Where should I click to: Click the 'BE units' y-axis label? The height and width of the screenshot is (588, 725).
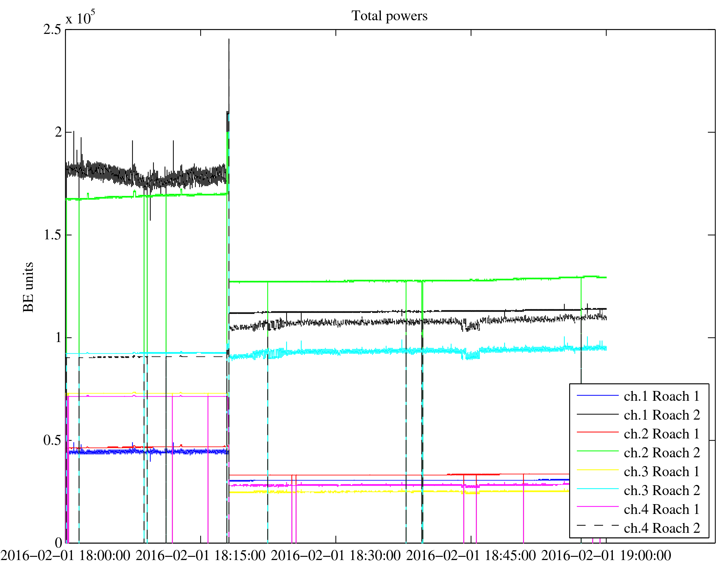pos(28,287)
